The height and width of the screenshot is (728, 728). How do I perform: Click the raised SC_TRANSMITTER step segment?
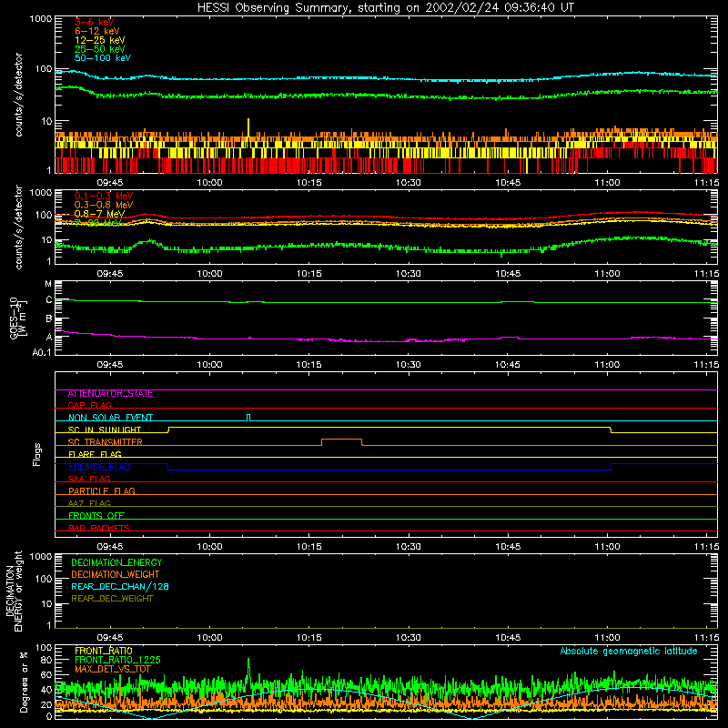pyautogui.click(x=342, y=440)
